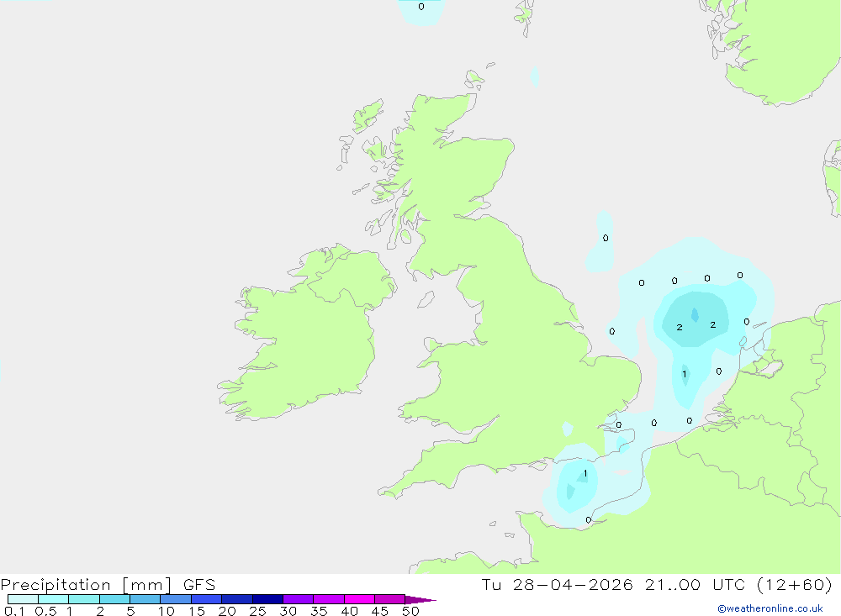Click the "45" legend scale value

[x=380, y=611]
